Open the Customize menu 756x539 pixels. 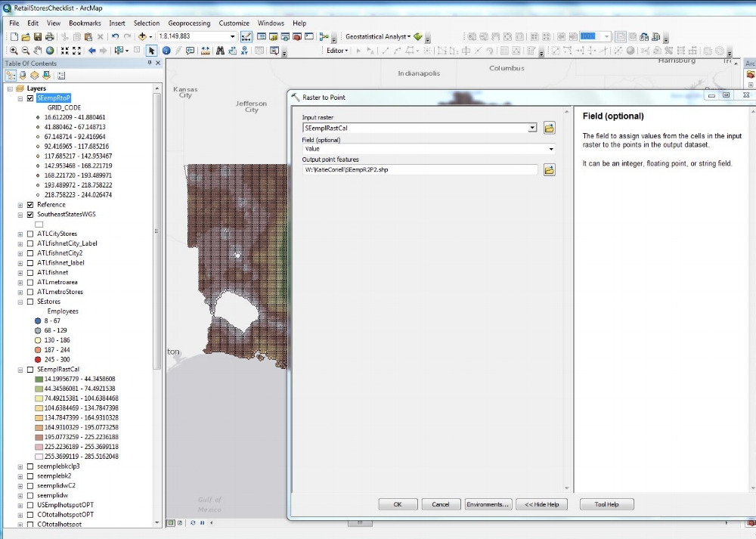click(x=234, y=23)
